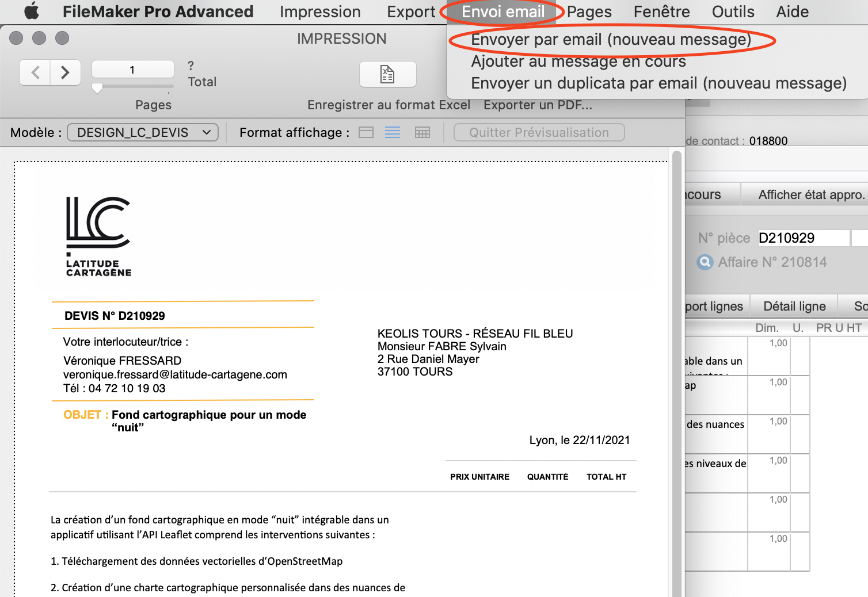Open the Apple menu
868x597 pixels.
click(32, 12)
